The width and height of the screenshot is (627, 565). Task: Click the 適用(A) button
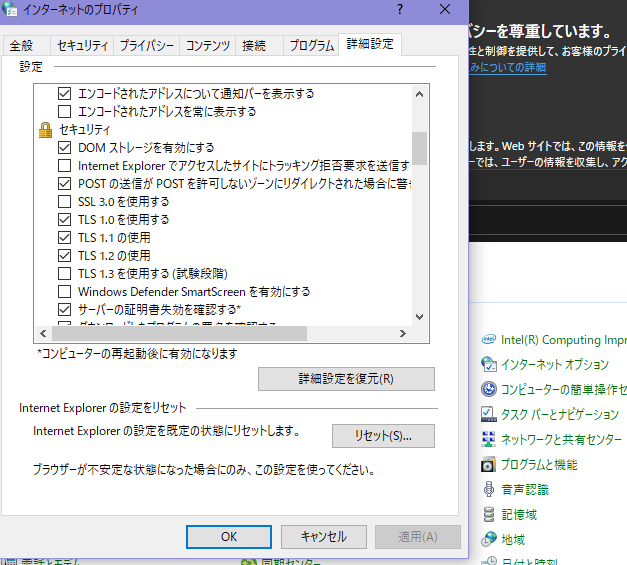(418, 537)
